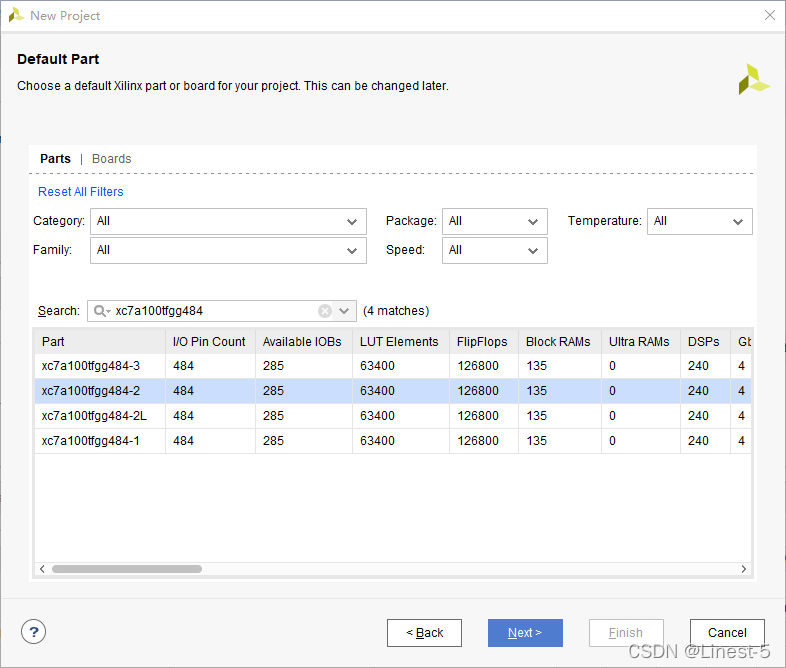
Task: Expand the search history dropdown arrow
Action: click(x=344, y=311)
